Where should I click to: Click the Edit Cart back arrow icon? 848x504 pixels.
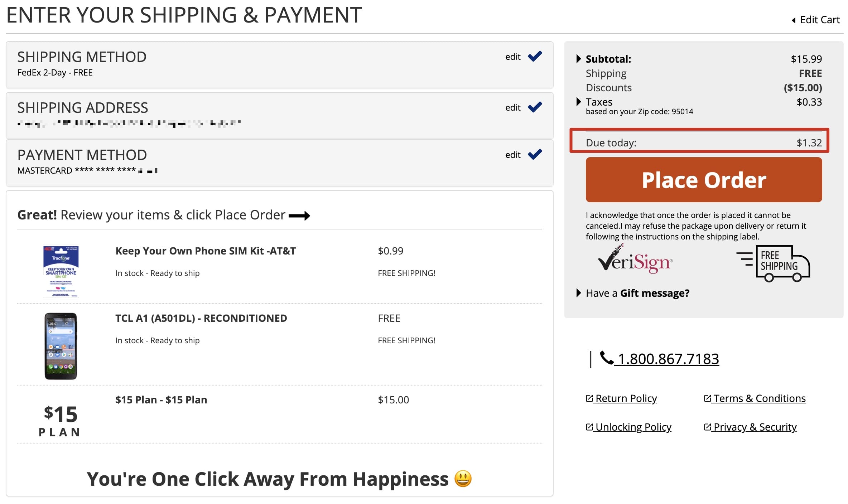793,20
